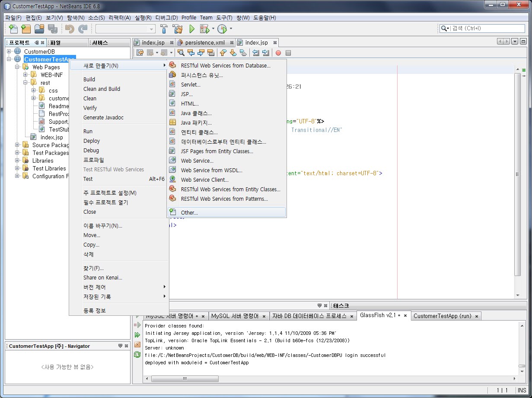The height and width of the screenshot is (398, 532).
Task: Close the persistence.xml editor tab
Action: tap(232, 43)
